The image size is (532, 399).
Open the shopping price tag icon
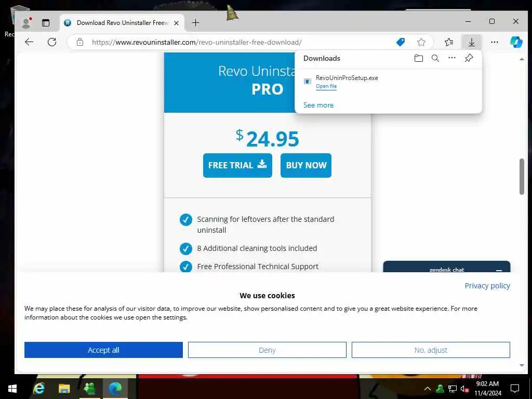(x=401, y=42)
